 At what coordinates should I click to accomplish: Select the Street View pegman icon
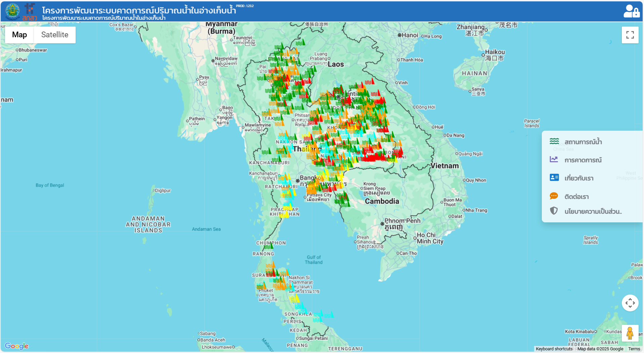(630, 333)
